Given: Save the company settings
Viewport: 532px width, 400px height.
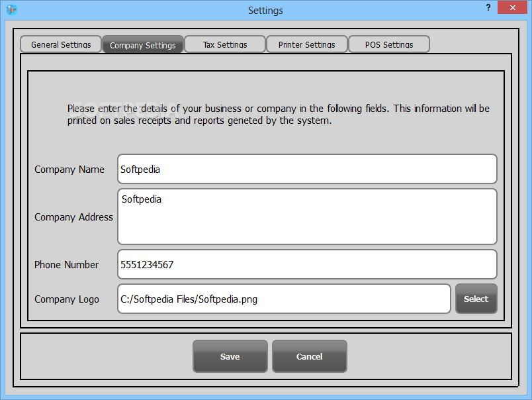Looking at the screenshot, I should [x=230, y=356].
